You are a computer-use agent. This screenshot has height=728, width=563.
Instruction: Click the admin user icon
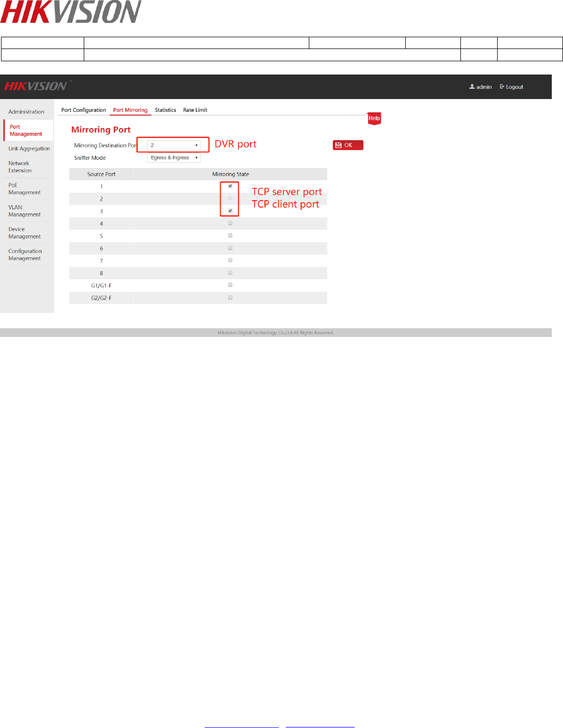click(x=472, y=87)
